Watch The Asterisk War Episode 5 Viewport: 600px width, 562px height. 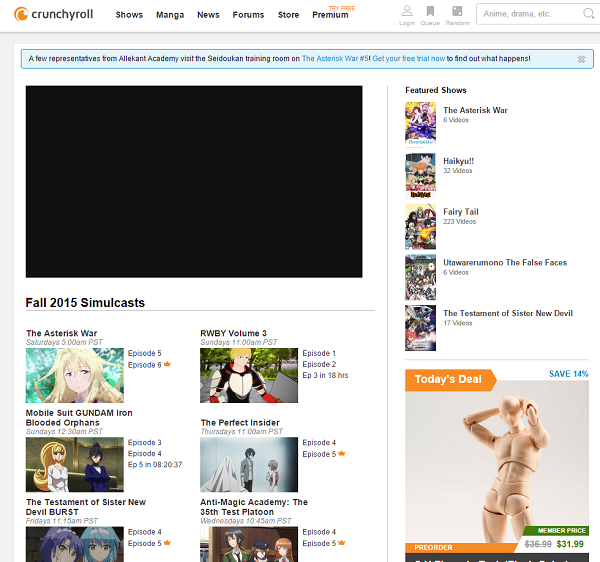pyautogui.click(x=145, y=353)
